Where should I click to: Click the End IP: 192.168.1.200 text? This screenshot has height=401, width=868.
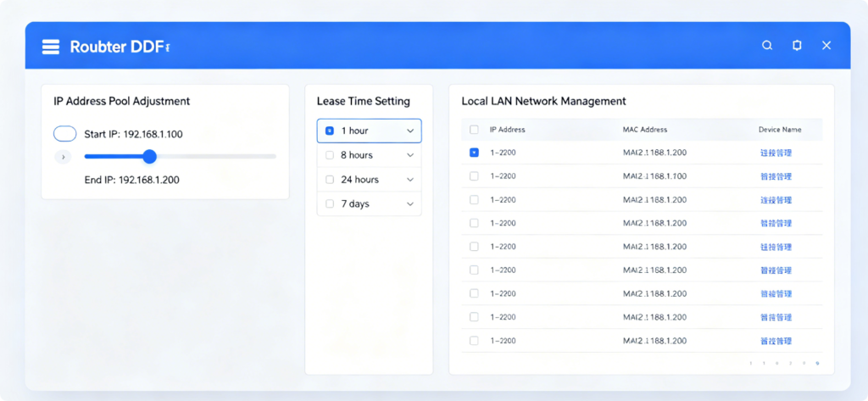pos(131,180)
